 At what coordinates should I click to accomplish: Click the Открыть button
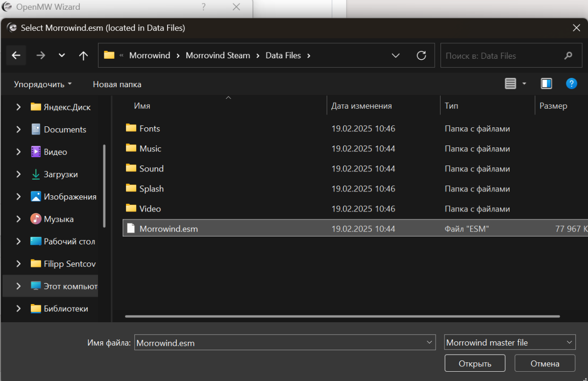[475, 363]
